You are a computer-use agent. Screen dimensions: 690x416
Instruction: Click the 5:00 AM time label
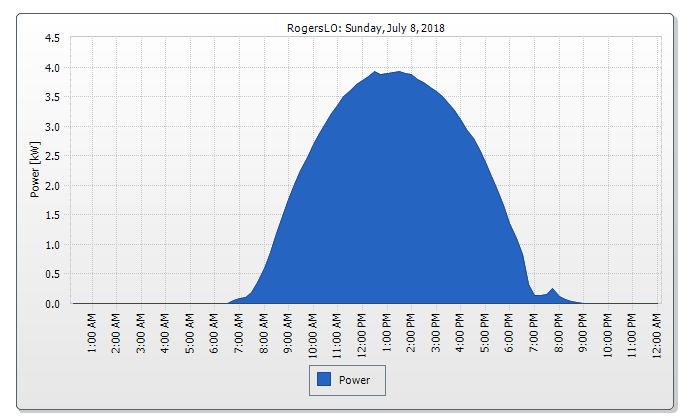[x=190, y=333]
